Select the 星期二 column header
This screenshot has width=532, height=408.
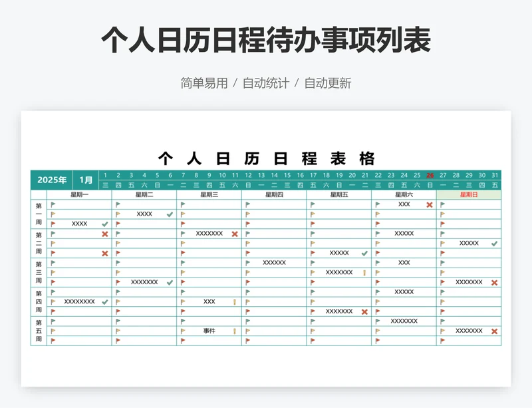(144, 194)
